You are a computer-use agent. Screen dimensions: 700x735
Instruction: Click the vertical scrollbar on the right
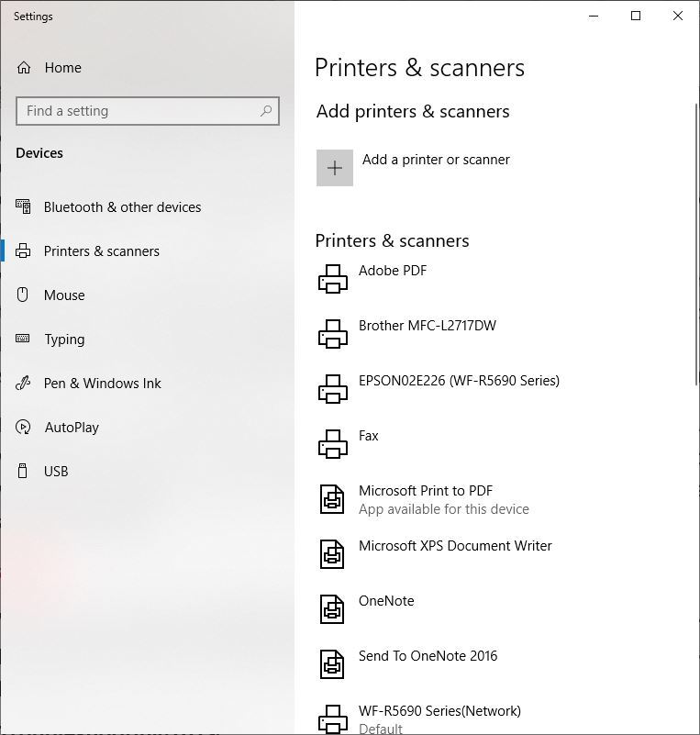(x=696, y=244)
